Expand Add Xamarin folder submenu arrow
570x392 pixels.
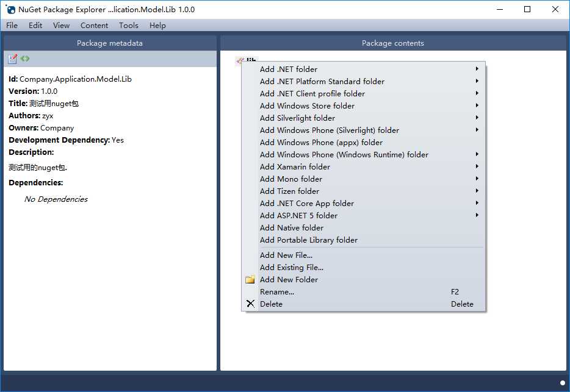[477, 166]
